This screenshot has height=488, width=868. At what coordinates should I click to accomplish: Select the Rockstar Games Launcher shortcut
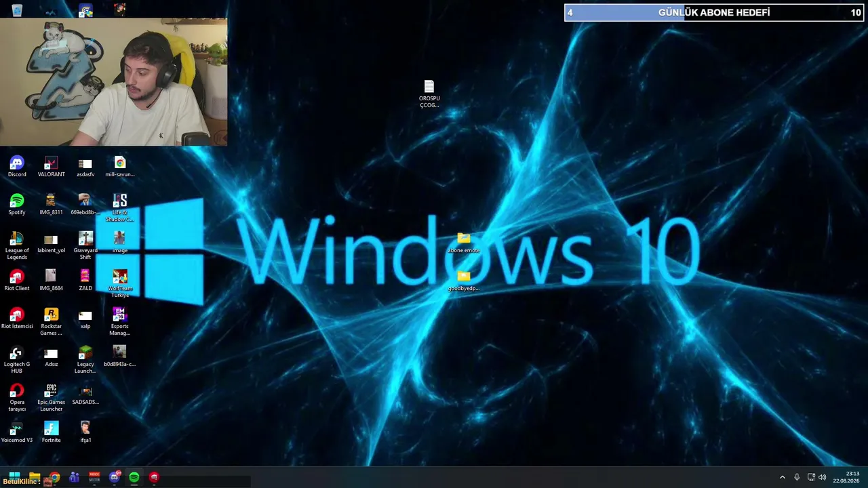[51, 322]
